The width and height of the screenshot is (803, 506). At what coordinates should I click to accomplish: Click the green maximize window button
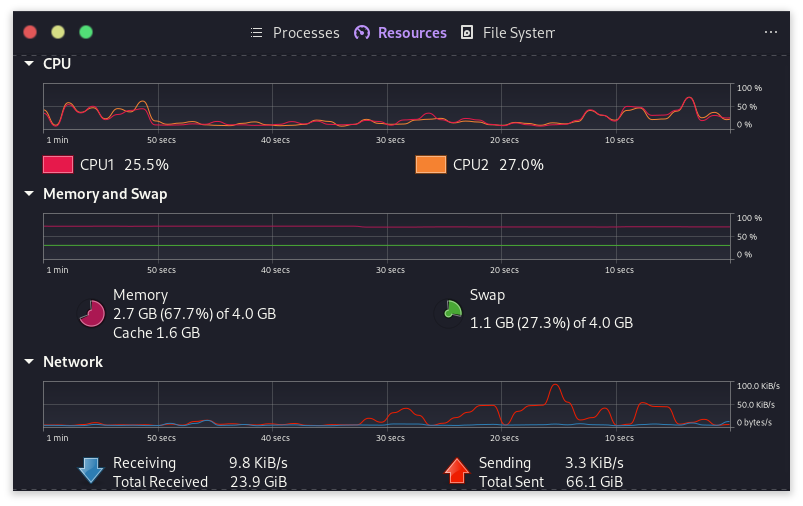(x=86, y=32)
